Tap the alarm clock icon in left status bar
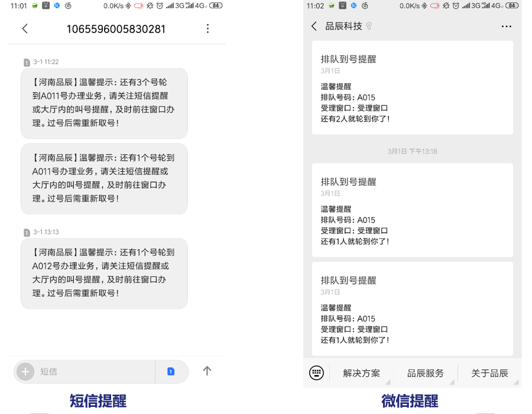This screenshot has width=532, height=414. coord(160,6)
